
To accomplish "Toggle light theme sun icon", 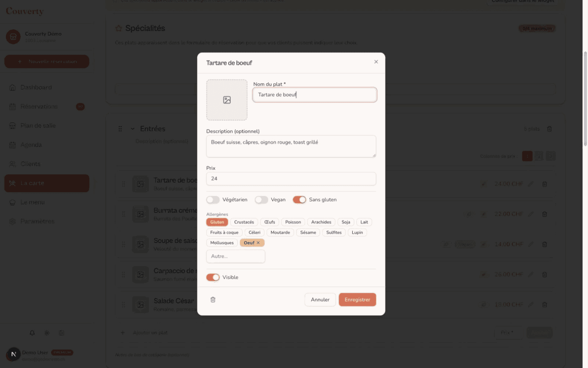I will coord(47,333).
